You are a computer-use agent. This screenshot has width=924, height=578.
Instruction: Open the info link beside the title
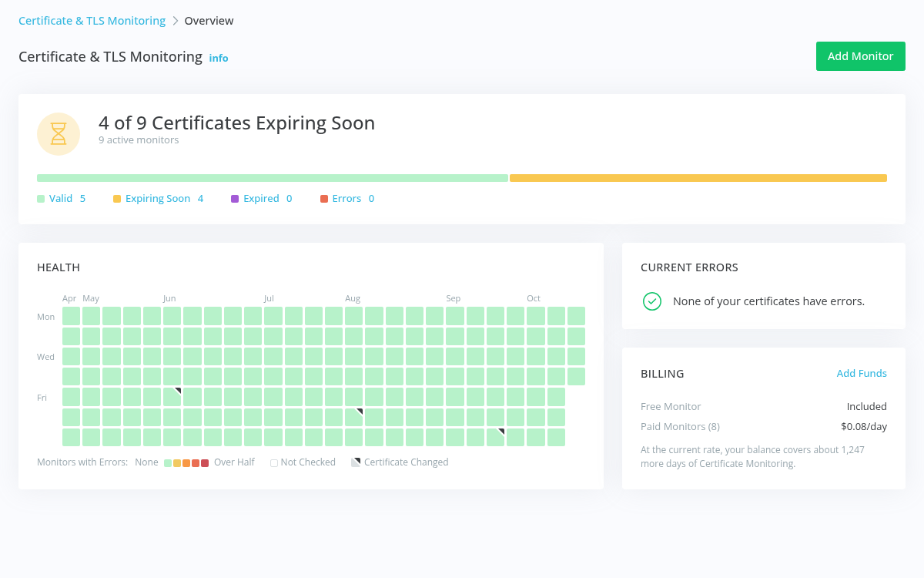(x=219, y=58)
